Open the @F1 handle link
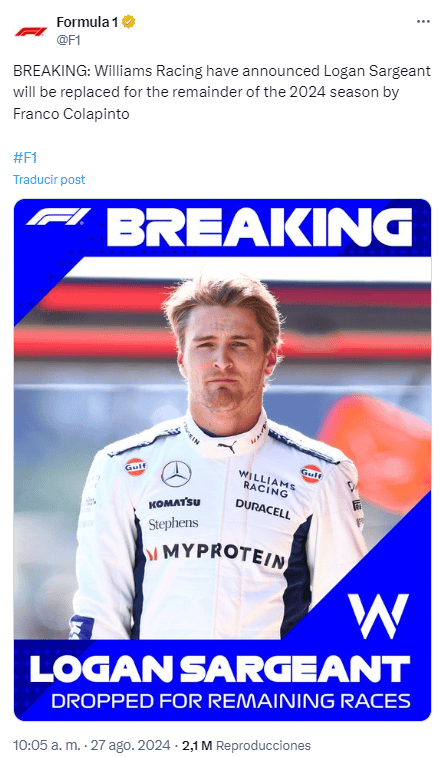Screen dimensions: 443x757 point(69,41)
